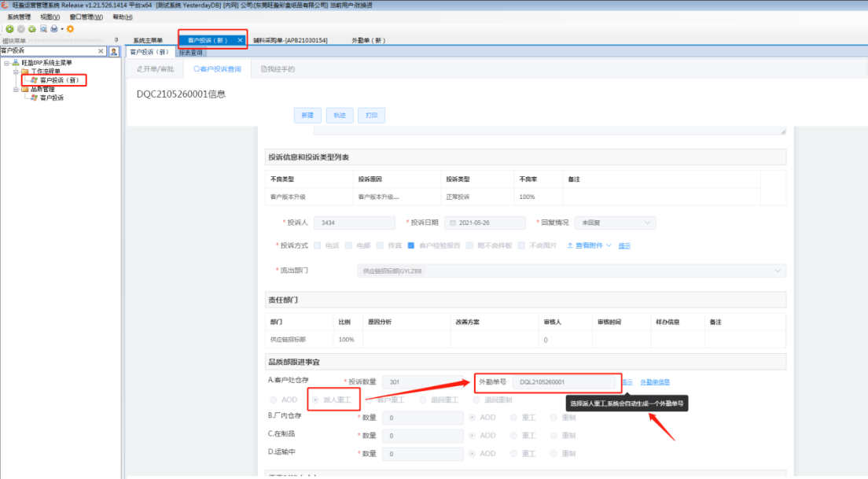This screenshot has width=868, height=479.
Task: Click the green refresh toolbar icon
Action: point(32,29)
